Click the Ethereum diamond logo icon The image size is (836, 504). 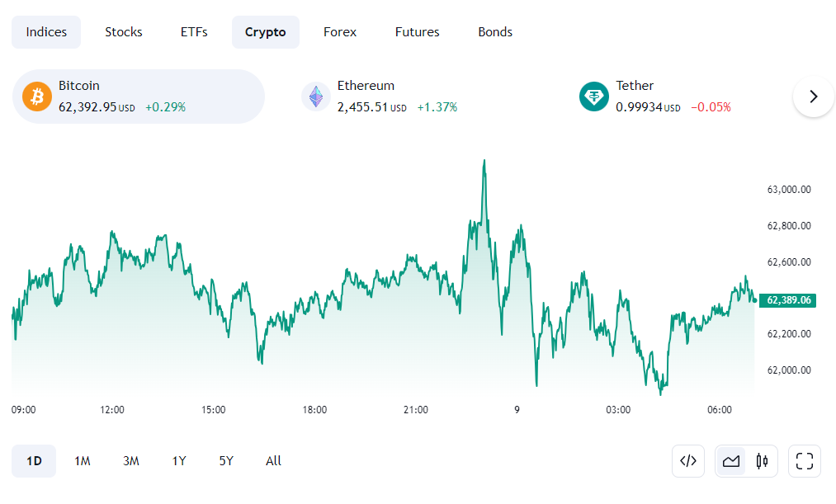click(x=316, y=97)
